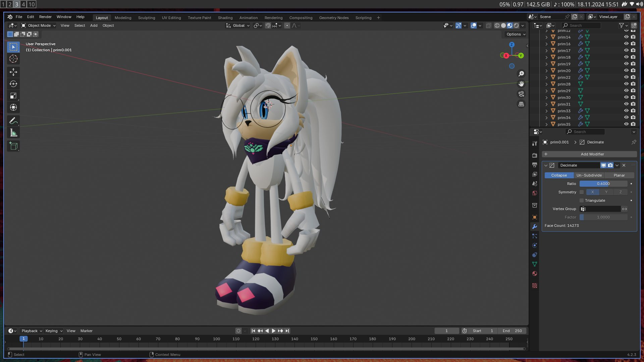Switch to the UV Editing workspace tab

(171, 18)
